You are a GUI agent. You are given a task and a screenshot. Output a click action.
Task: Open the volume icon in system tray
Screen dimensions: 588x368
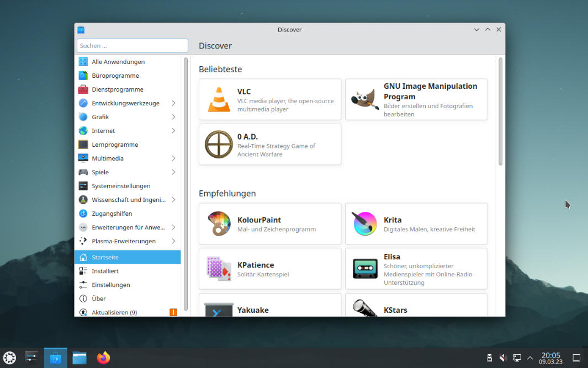[503, 358]
